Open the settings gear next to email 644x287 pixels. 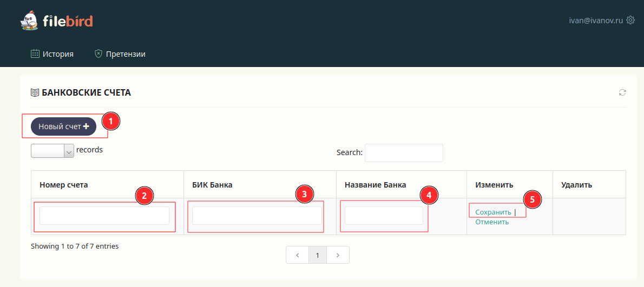point(630,21)
